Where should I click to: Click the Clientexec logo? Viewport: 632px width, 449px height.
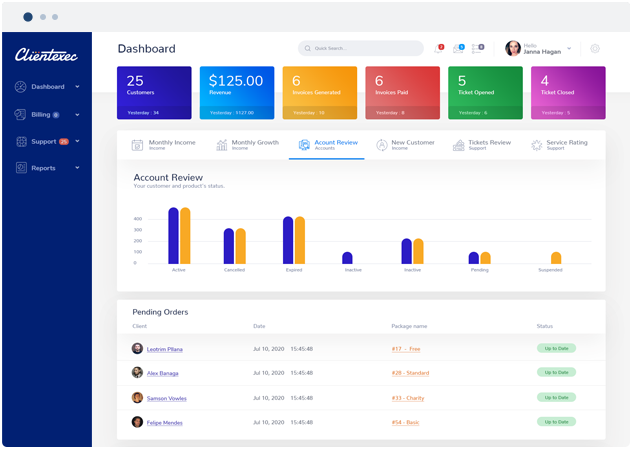tap(46, 55)
